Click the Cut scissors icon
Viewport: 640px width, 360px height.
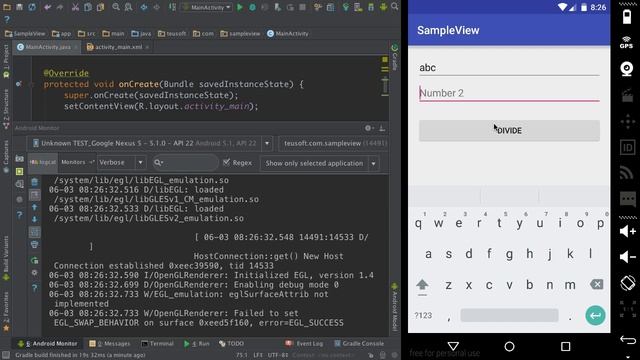pos(76,7)
